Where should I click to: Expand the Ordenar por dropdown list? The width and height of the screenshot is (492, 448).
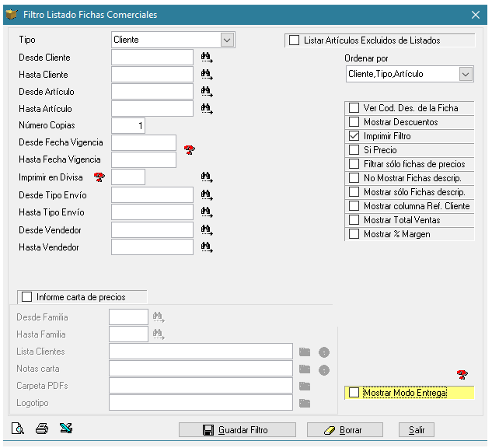click(x=466, y=74)
